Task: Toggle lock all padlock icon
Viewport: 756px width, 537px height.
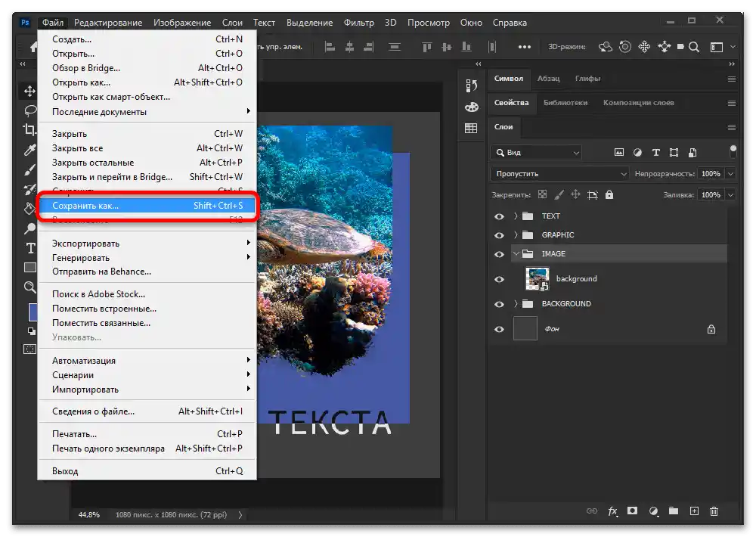Action: [x=609, y=194]
